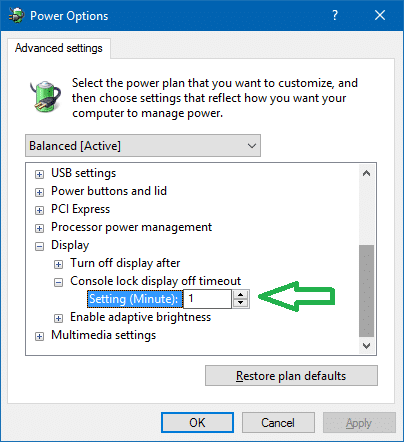Click the question mark help button
The image size is (404, 442).
point(335,15)
